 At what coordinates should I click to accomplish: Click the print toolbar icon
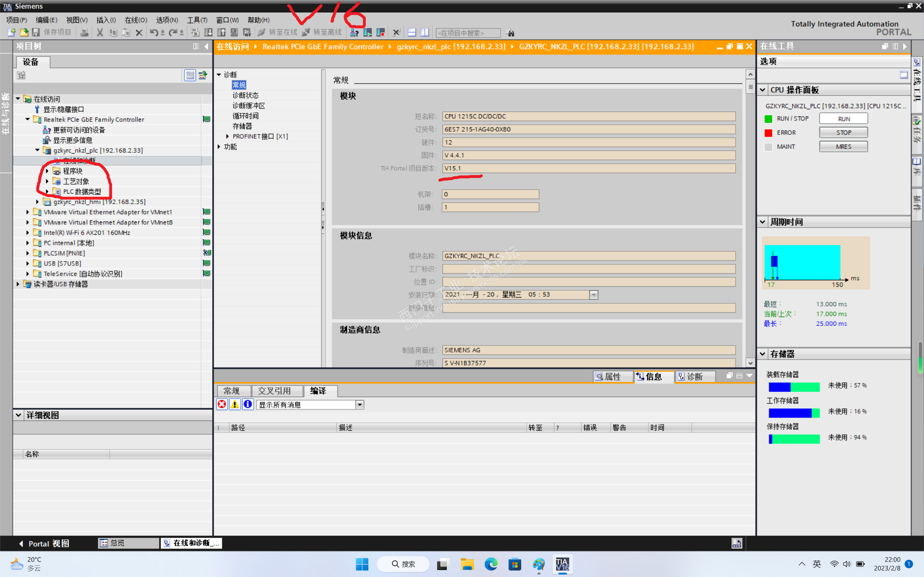coord(84,33)
